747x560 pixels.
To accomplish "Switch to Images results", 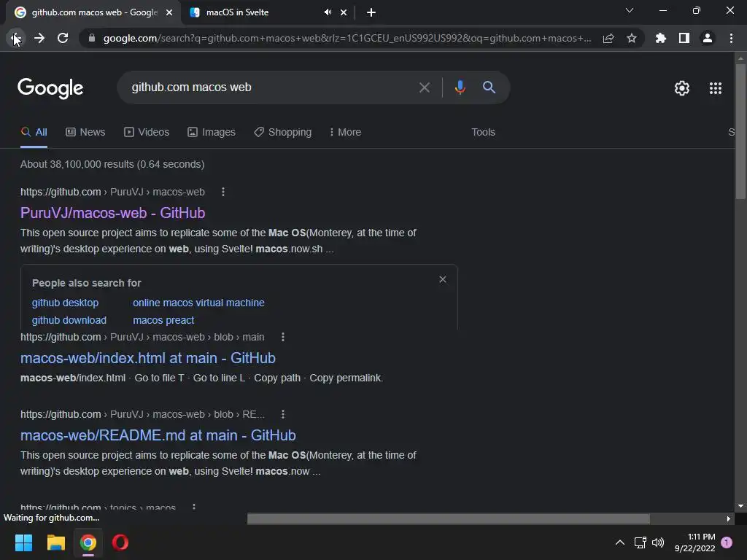I will 212,133.
